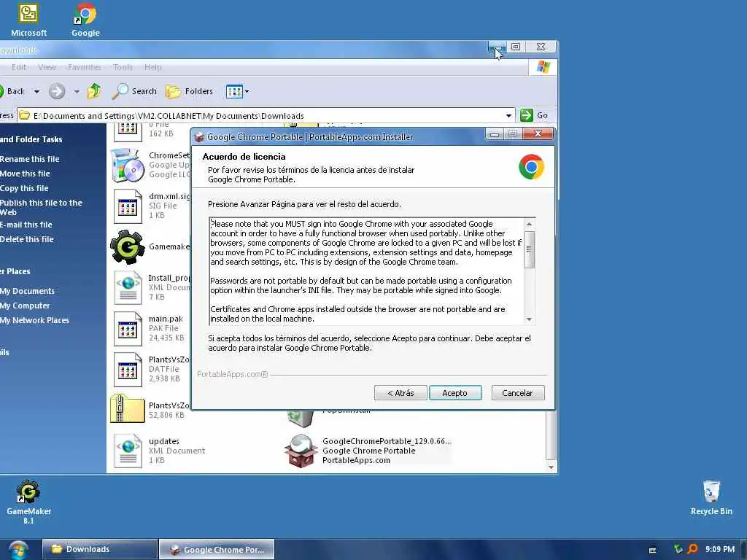Open the Microsoft desktop shortcut
This screenshot has height=560, width=747.
pyautogui.click(x=28, y=20)
